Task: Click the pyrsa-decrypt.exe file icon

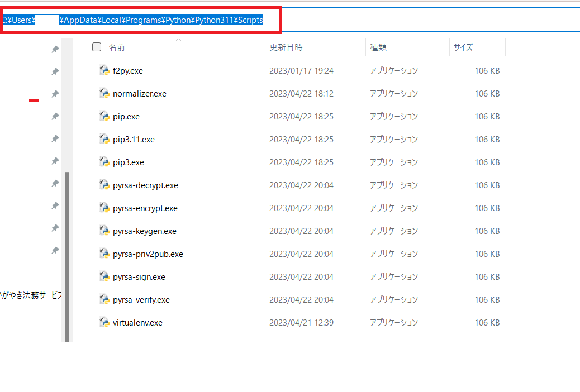Action: tap(104, 185)
